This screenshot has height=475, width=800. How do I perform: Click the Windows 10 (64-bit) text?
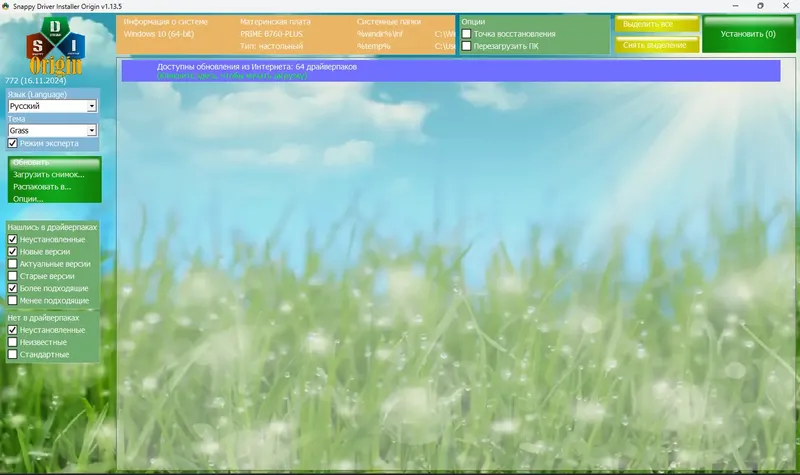click(159, 34)
